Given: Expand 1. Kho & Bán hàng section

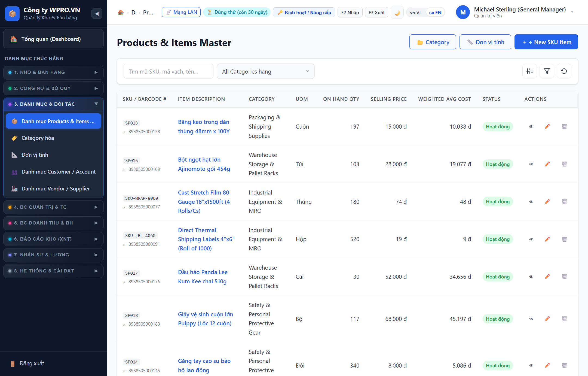Looking at the screenshot, I should pyautogui.click(x=53, y=72).
